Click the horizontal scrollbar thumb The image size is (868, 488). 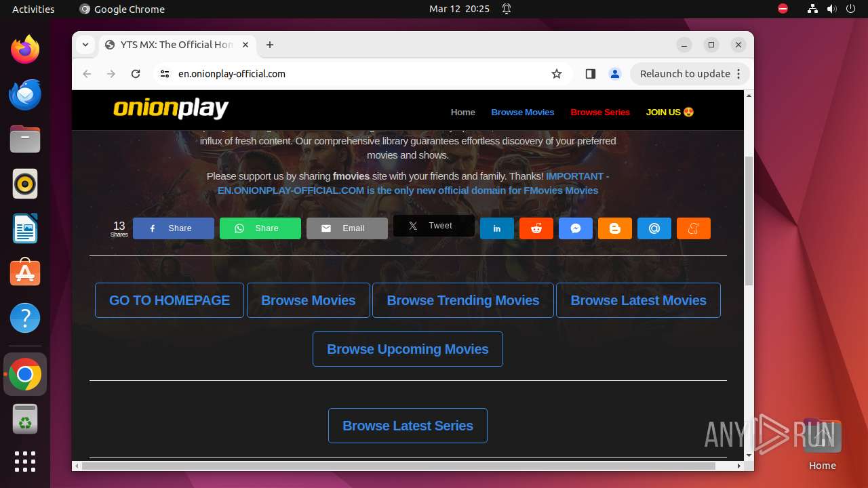pyautogui.click(x=399, y=466)
